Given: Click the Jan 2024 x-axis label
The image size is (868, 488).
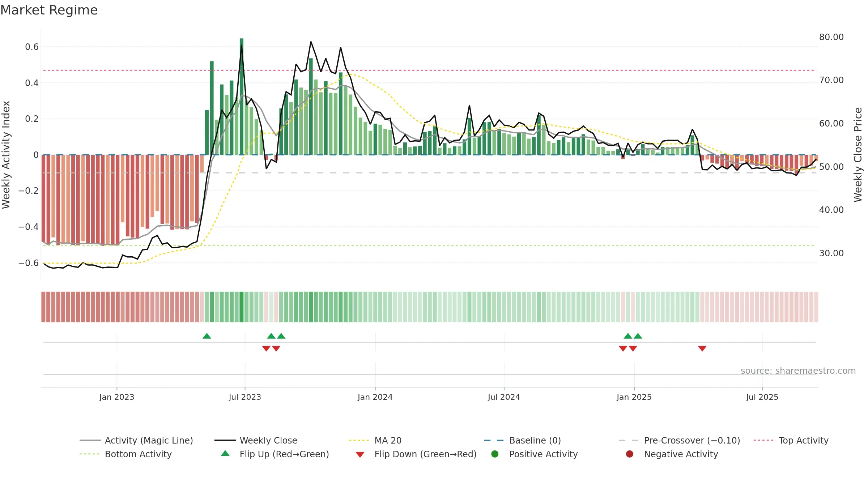Looking at the screenshot, I should [375, 397].
